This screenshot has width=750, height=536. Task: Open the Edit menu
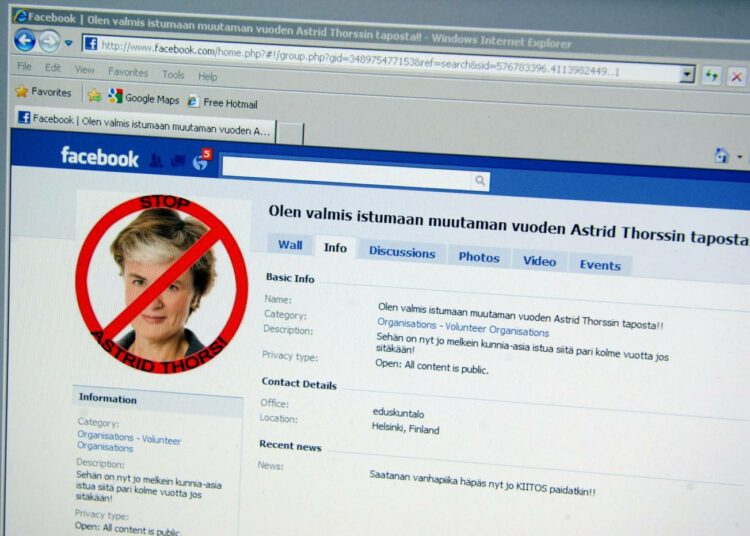coord(53,68)
